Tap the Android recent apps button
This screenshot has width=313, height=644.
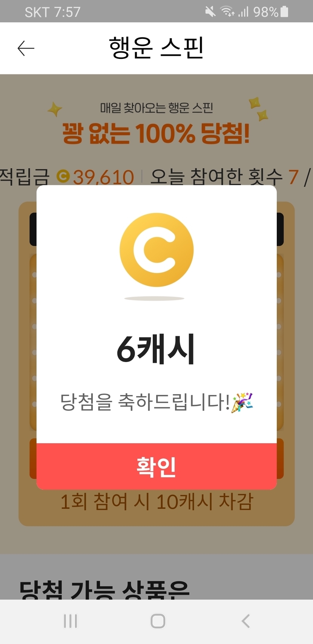click(71, 621)
